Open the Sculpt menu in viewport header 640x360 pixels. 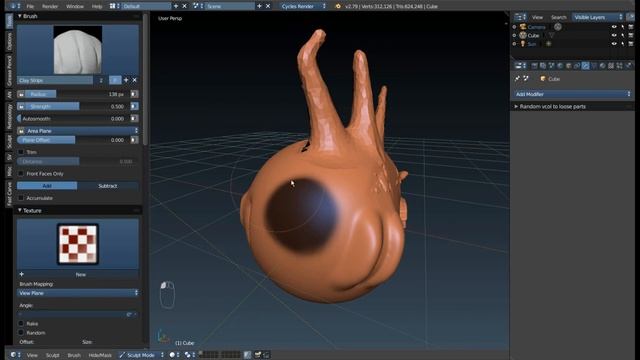[52, 355]
